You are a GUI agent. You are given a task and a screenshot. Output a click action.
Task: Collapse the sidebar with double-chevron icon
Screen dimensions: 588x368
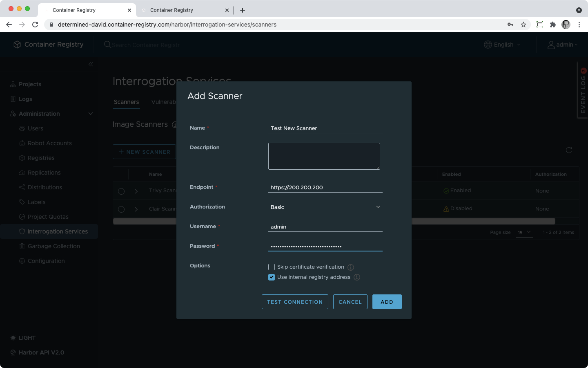pyautogui.click(x=91, y=64)
